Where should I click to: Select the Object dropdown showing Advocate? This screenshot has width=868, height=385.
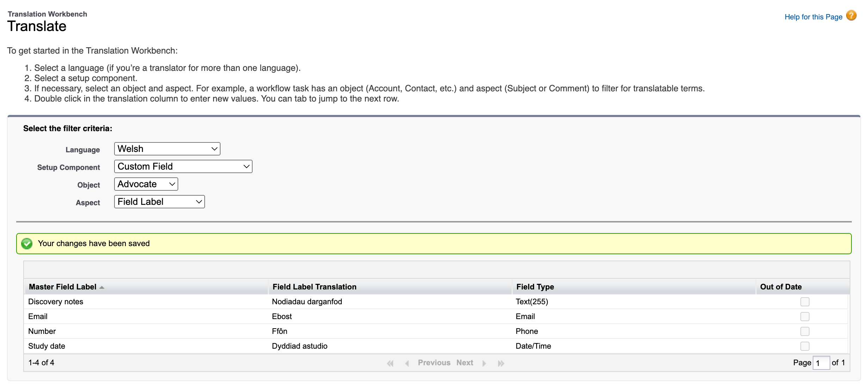pos(145,184)
